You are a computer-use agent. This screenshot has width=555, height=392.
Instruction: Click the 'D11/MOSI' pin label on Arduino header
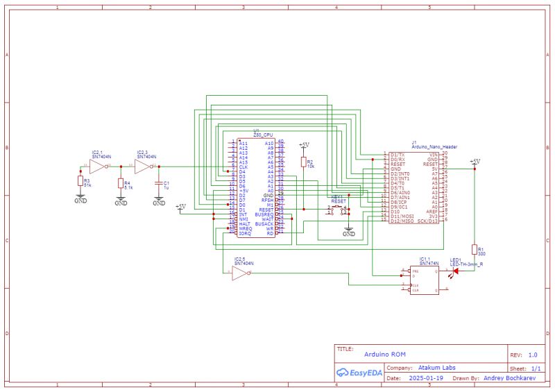[x=402, y=216]
